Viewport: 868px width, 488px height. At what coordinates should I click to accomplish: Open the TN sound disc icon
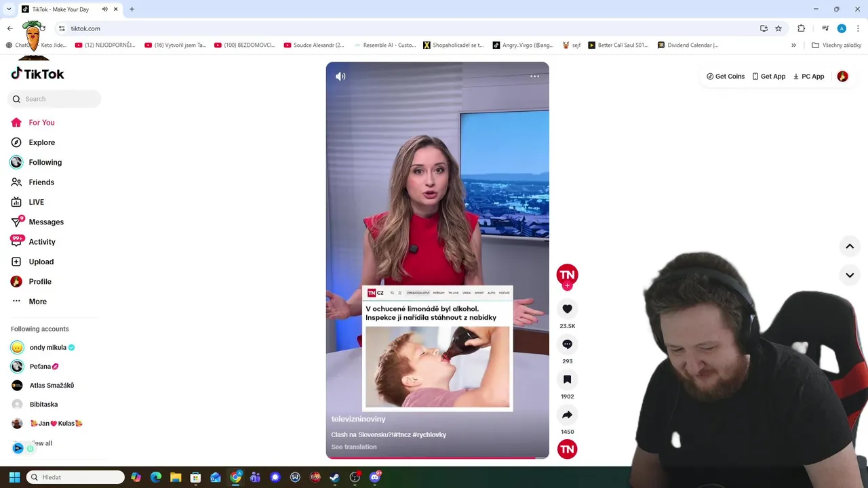click(567, 449)
